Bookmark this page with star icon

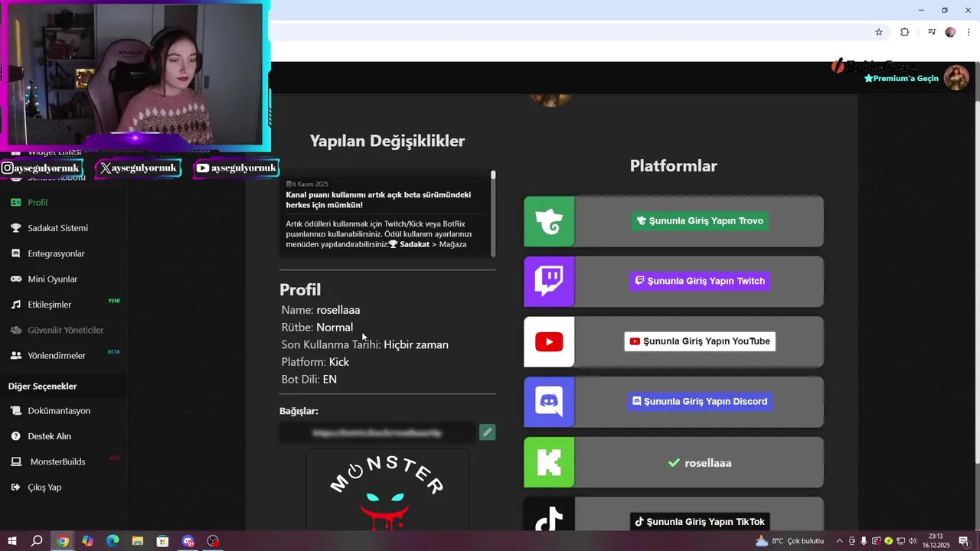pos(879,32)
